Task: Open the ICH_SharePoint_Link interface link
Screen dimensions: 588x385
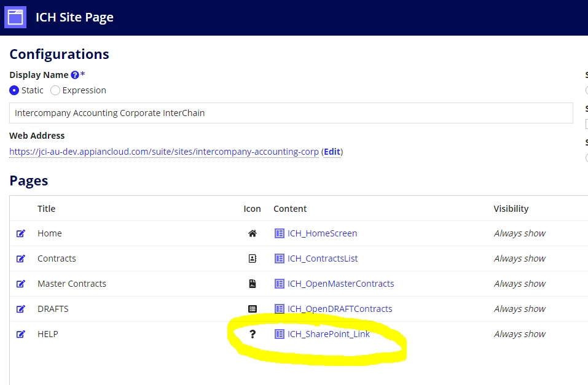Action: [x=329, y=334]
